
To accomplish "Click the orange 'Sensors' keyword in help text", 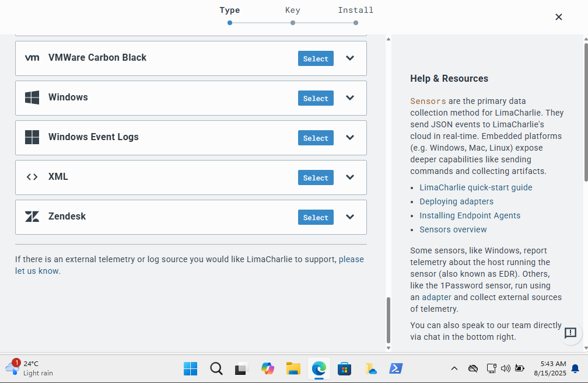I will (428, 102).
